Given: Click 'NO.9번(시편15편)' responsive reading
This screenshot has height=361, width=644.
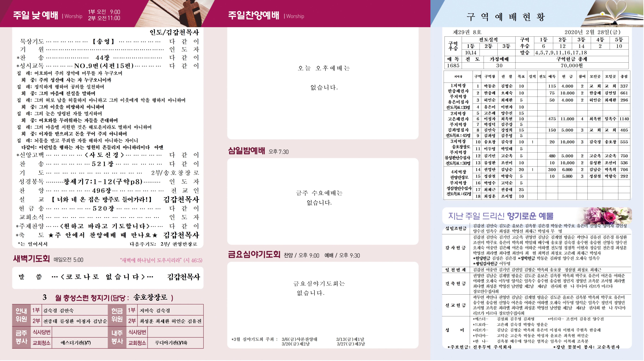Looking at the screenshot, I should coord(104,66).
